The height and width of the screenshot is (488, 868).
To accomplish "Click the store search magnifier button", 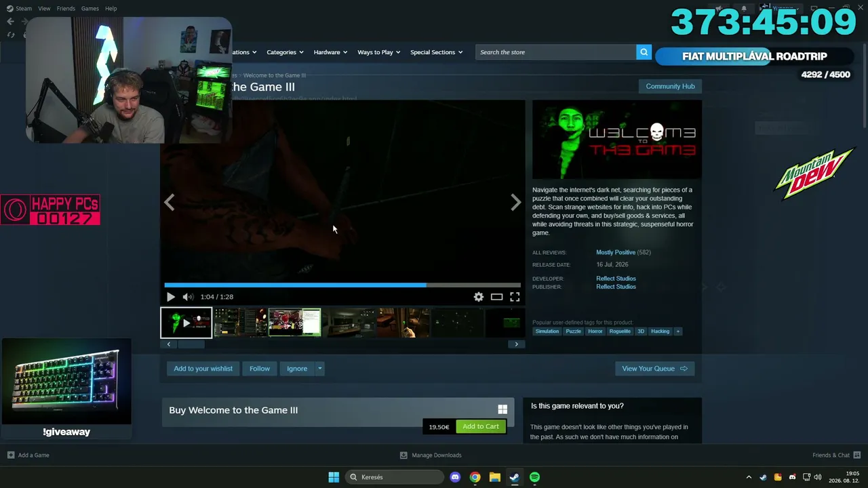I will pos(644,52).
